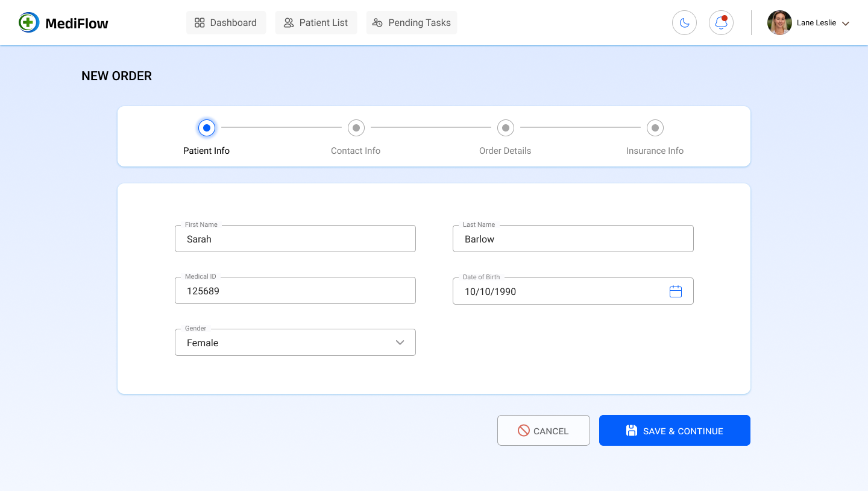Jump to the Insurance Info step circle
The width and height of the screenshot is (868, 491).
click(x=655, y=128)
